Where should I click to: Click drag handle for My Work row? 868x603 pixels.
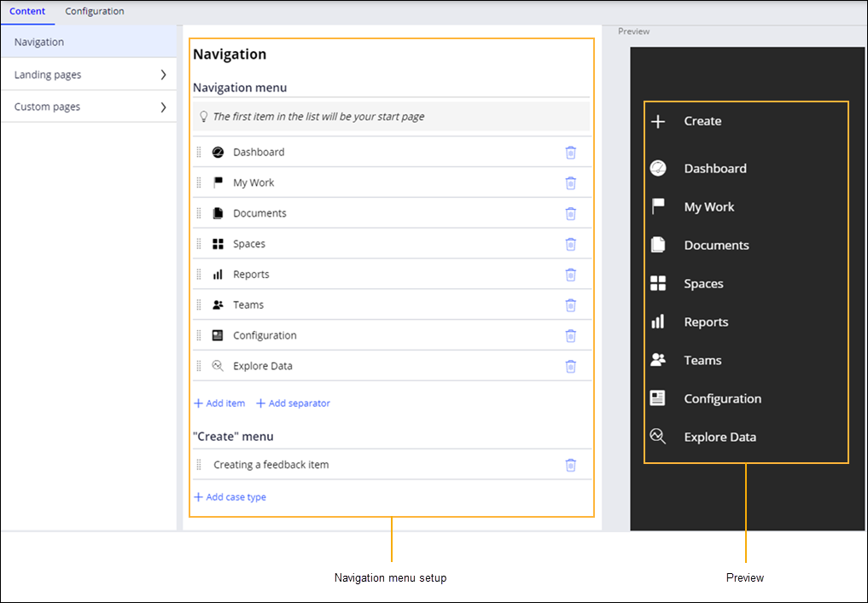(x=199, y=183)
